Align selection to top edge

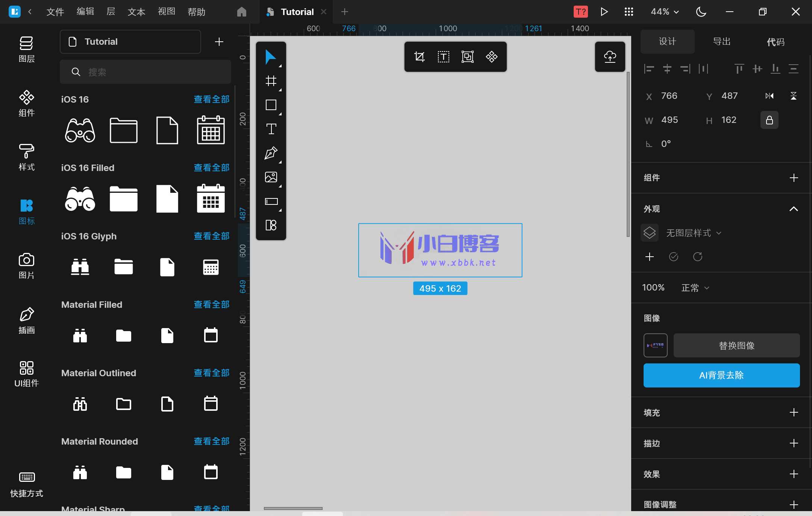(x=739, y=69)
